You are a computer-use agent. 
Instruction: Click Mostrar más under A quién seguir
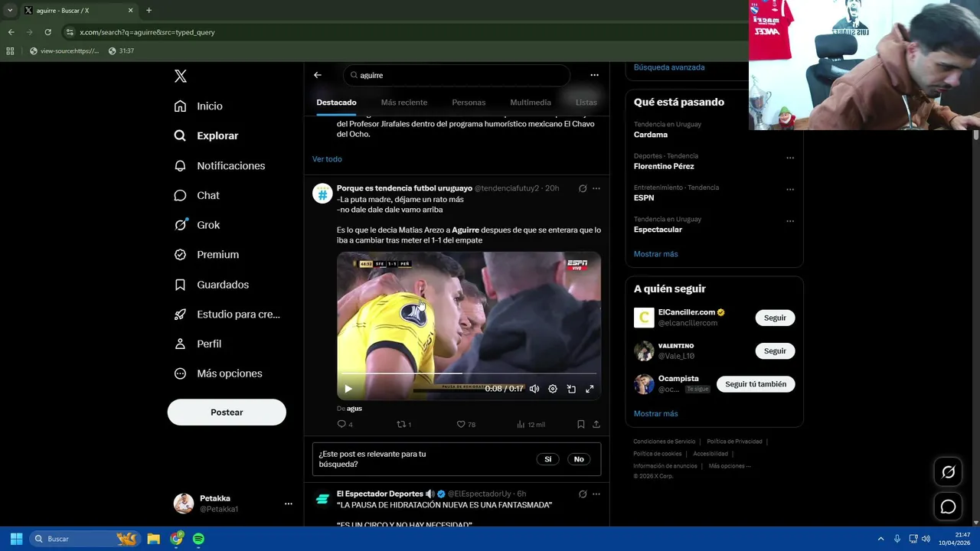(x=655, y=414)
